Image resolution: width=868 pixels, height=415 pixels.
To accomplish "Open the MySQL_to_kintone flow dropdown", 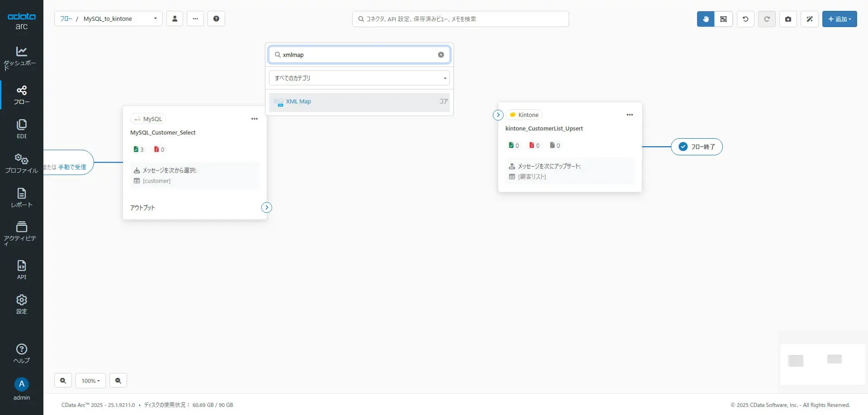I will tap(155, 19).
